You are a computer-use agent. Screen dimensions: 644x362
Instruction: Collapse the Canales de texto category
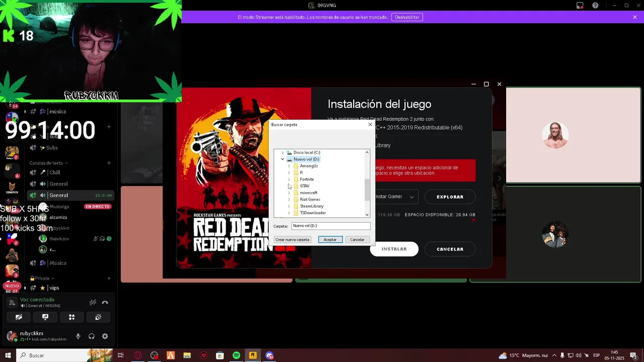(x=48, y=163)
